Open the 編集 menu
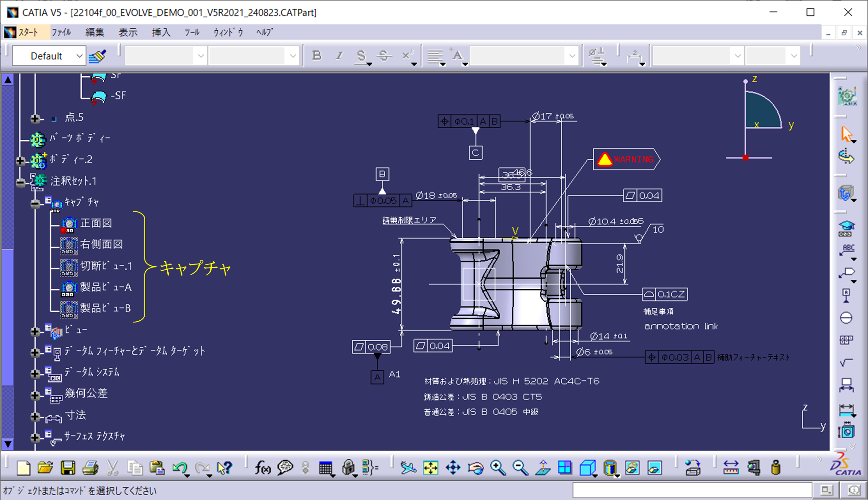 [x=95, y=32]
